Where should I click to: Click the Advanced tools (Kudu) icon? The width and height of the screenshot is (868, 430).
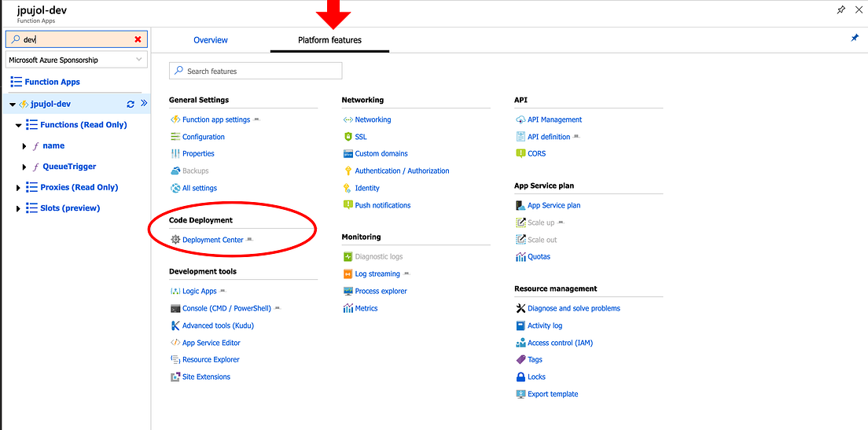[175, 325]
